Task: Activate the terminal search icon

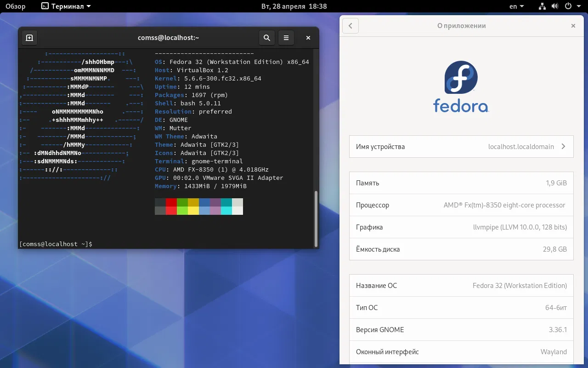Action: (267, 38)
